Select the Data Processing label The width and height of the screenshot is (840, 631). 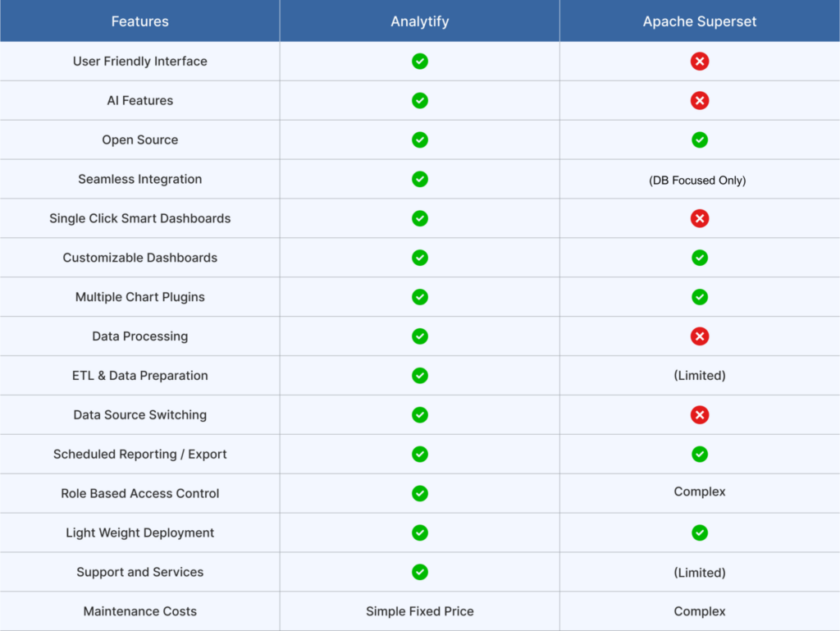click(x=139, y=336)
